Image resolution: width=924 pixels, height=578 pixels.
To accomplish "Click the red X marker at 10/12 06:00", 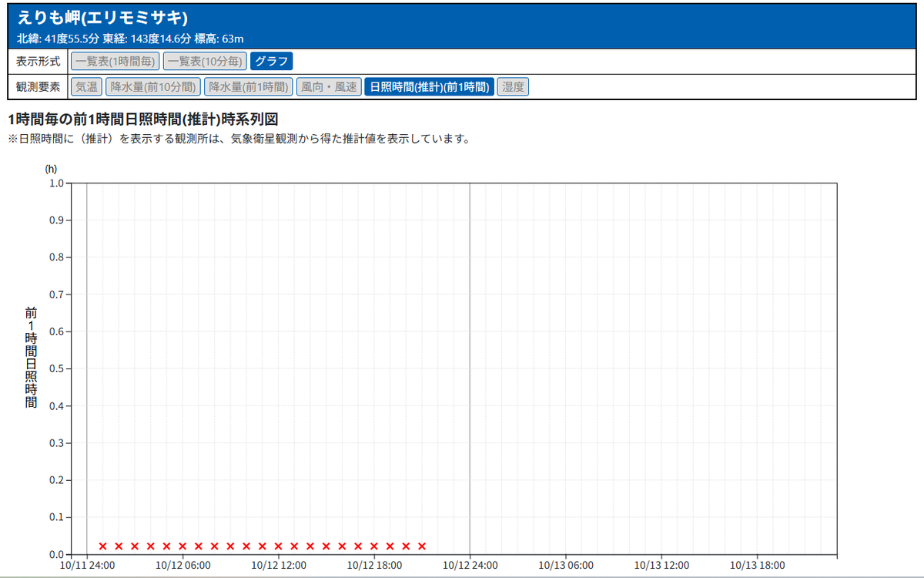I will pos(182,546).
